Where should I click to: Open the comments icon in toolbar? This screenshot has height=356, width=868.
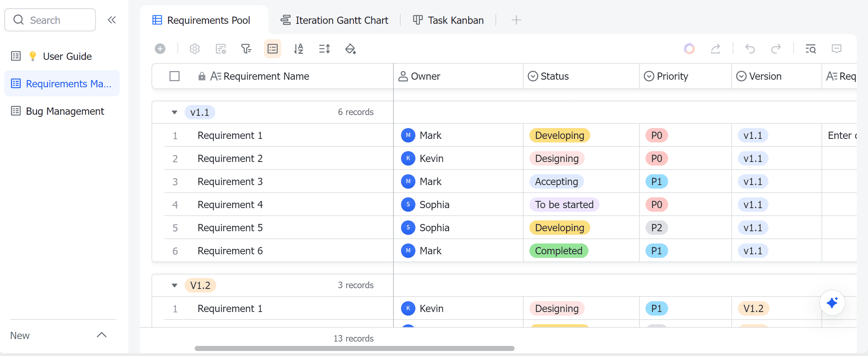837,49
